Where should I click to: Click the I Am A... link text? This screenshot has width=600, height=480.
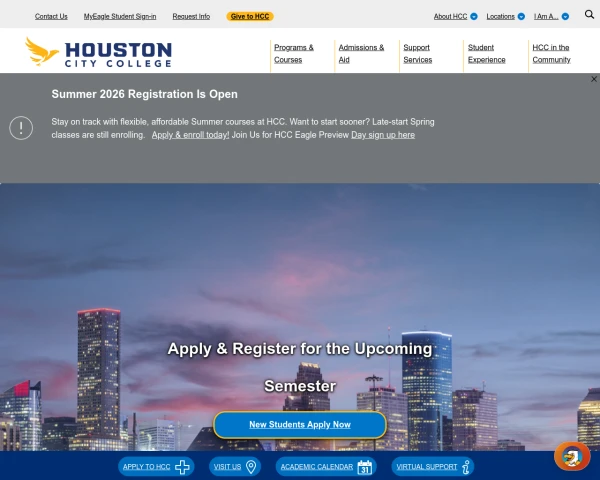[546, 16]
